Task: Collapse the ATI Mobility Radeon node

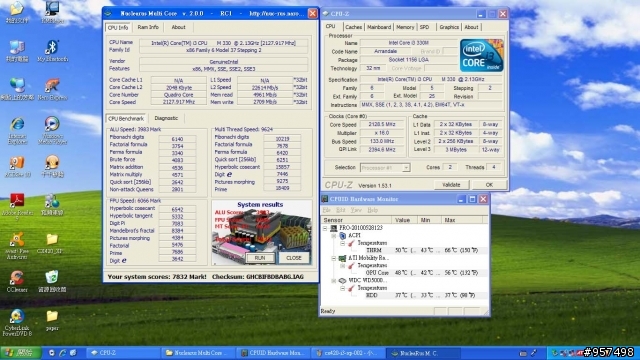Action: tap(333, 258)
